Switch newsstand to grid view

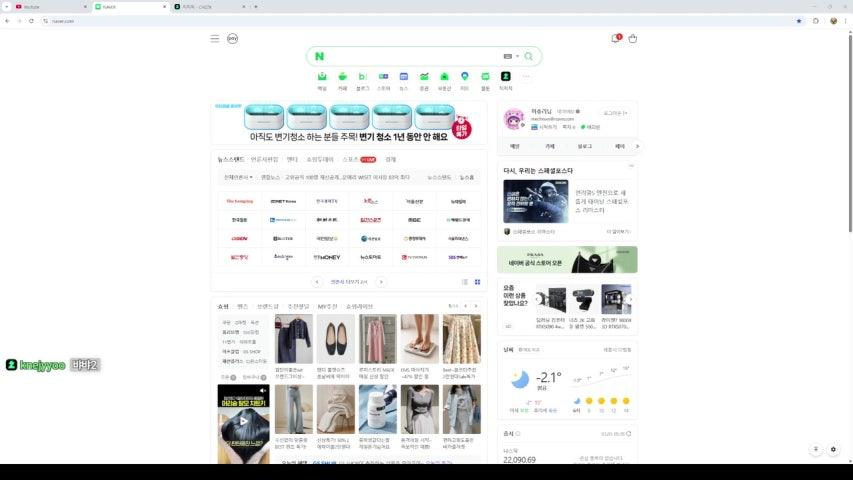pos(478,282)
